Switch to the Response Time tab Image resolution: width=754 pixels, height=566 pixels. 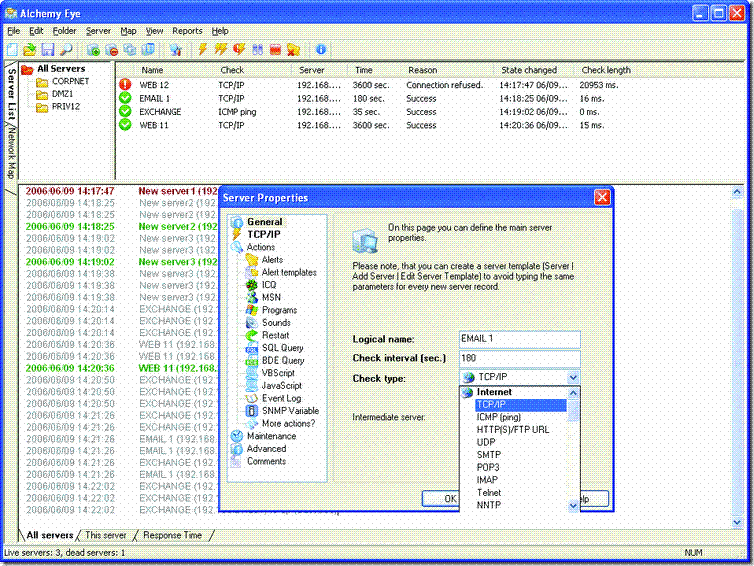tap(172, 535)
